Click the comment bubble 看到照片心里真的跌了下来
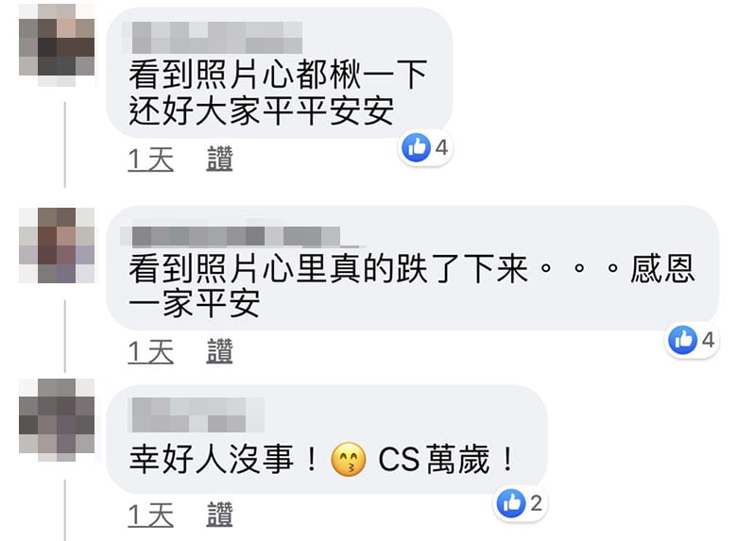The image size is (756, 541). pyautogui.click(x=413, y=268)
